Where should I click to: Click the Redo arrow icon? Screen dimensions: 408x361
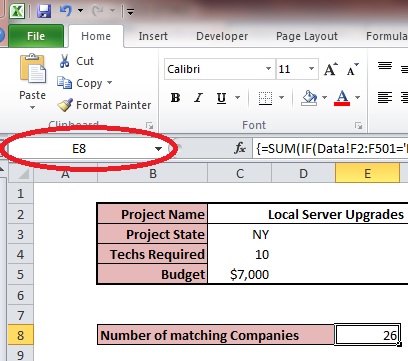pyautogui.click(x=98, y=11)
